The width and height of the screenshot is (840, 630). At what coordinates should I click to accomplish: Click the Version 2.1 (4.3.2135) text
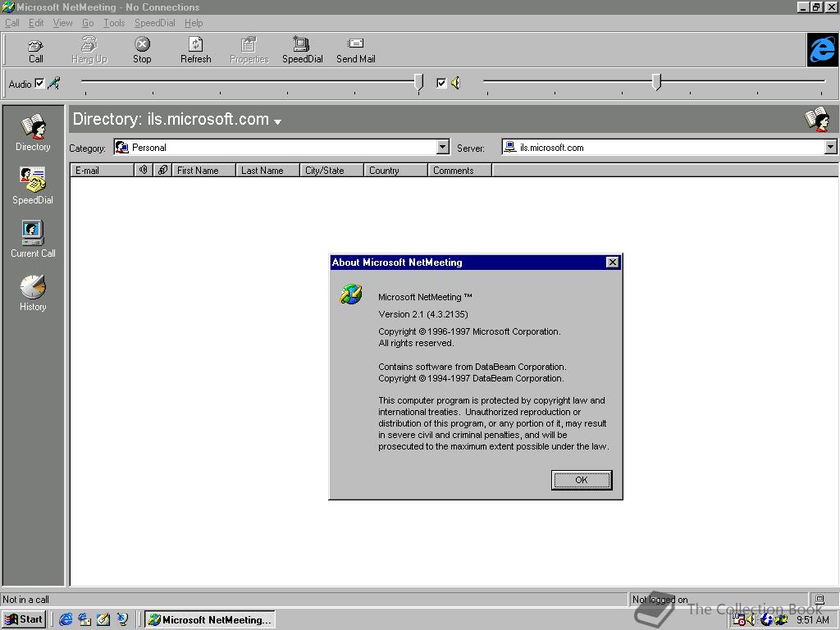pos(423,314)
